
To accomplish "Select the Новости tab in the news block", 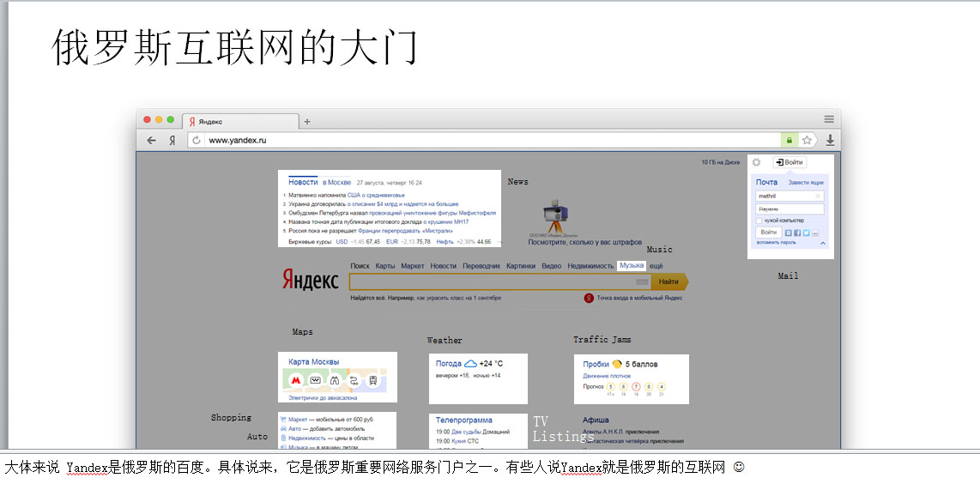I will click(x=303, y=182).
